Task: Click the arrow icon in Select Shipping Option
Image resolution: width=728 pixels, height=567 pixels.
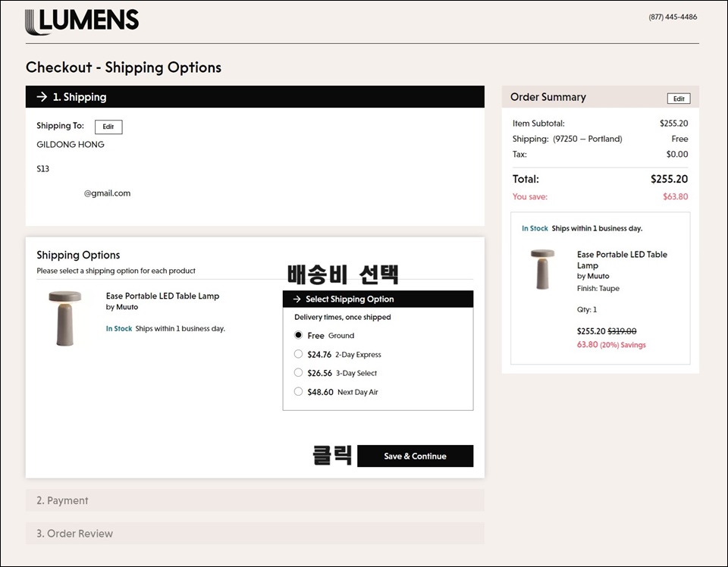Action: click(297, 299)
